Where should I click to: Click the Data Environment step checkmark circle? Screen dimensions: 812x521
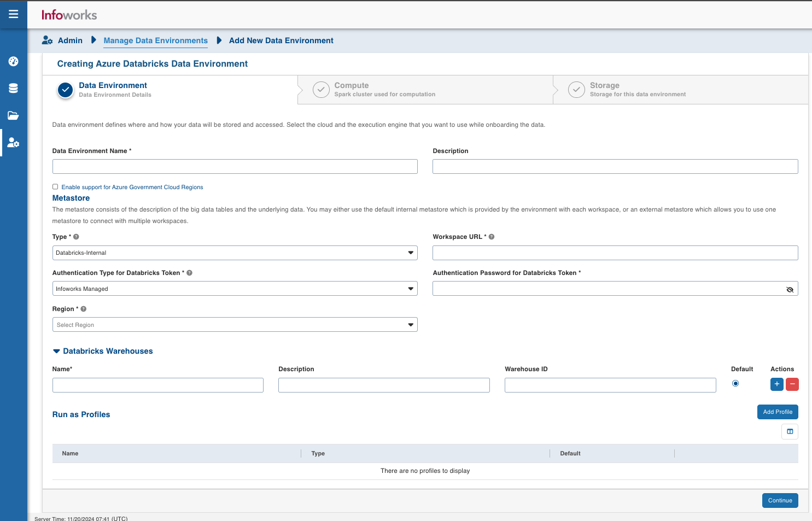65,90
